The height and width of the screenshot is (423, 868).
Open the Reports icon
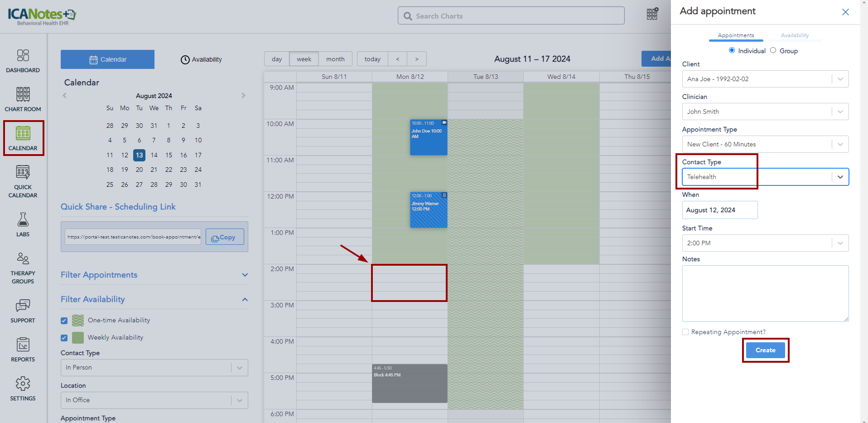pyautogui.click(x=23, y=350)
